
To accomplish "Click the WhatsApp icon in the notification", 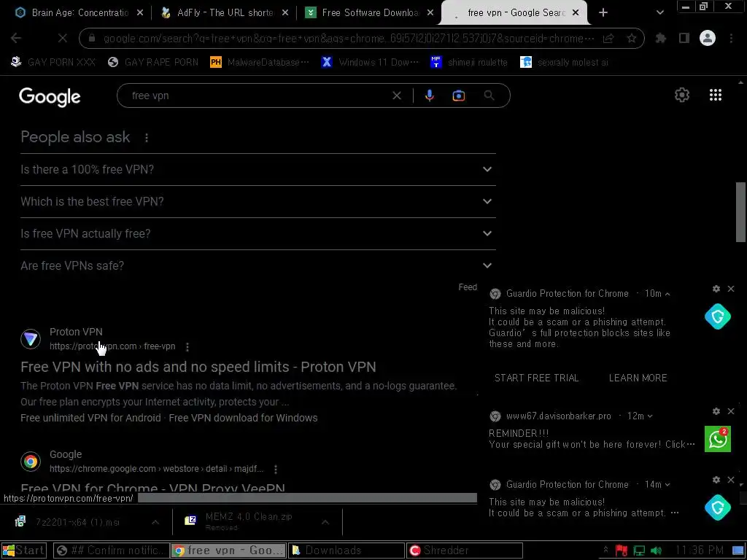I will pos(718,438).
